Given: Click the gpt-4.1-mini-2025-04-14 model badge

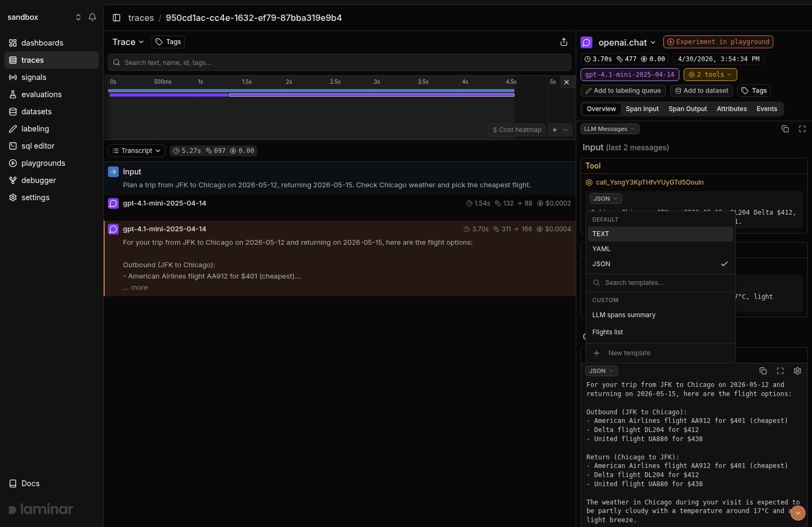Looking at the screenshot, I should [629, 75].
